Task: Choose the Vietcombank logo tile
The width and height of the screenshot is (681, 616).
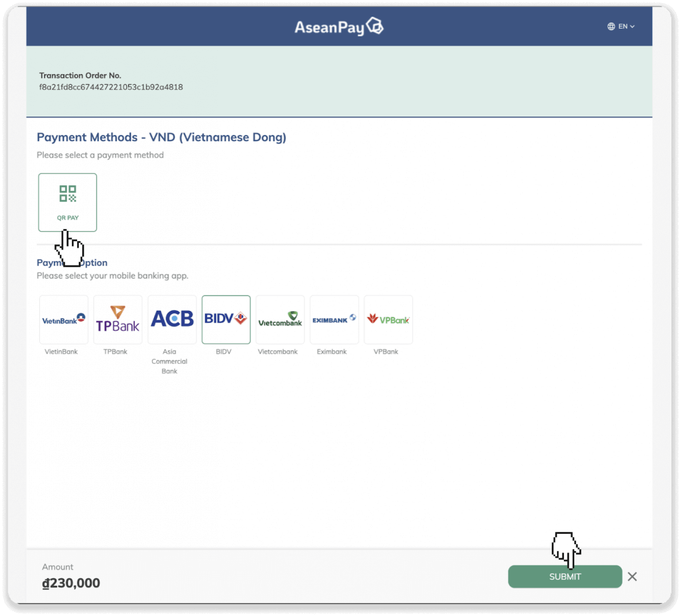Action: tap(280, 319)
